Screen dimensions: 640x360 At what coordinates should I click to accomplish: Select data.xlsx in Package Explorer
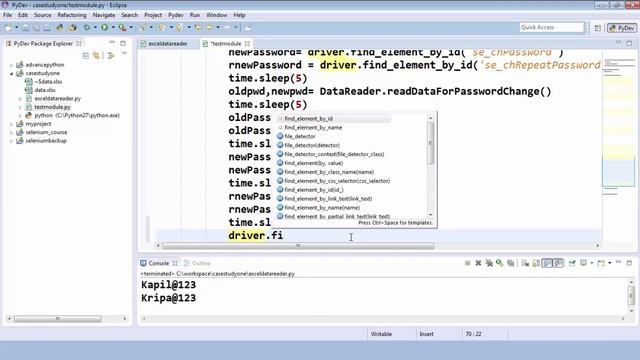coord(45,90)
